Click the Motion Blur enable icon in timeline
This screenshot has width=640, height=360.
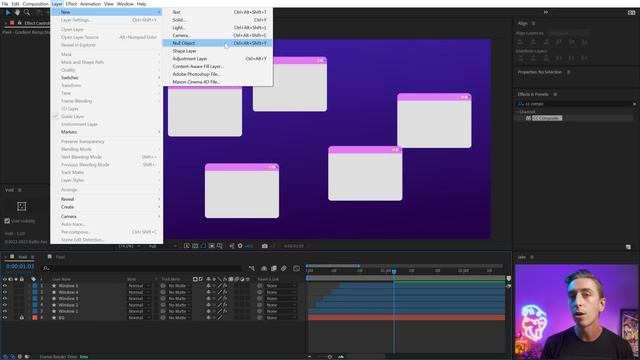click(284, 268)
